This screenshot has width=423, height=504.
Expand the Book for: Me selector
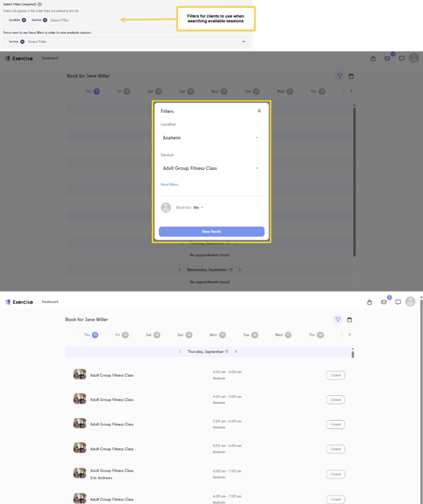(x=198, y=207)
